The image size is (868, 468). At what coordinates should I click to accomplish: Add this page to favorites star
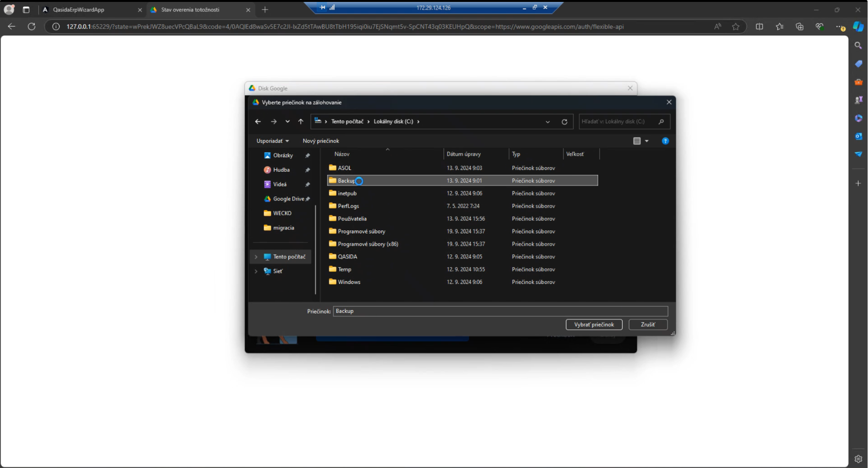(x=736, y=27)
